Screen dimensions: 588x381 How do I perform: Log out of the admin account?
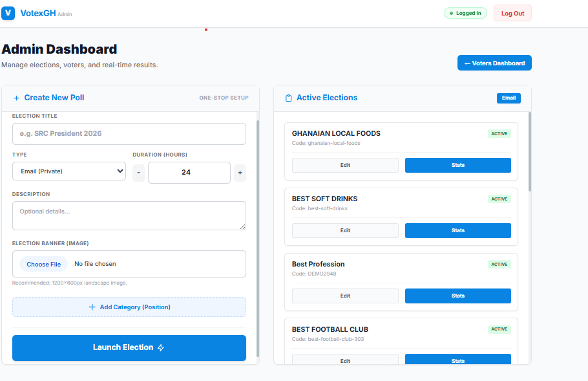[x=512, y=13]
